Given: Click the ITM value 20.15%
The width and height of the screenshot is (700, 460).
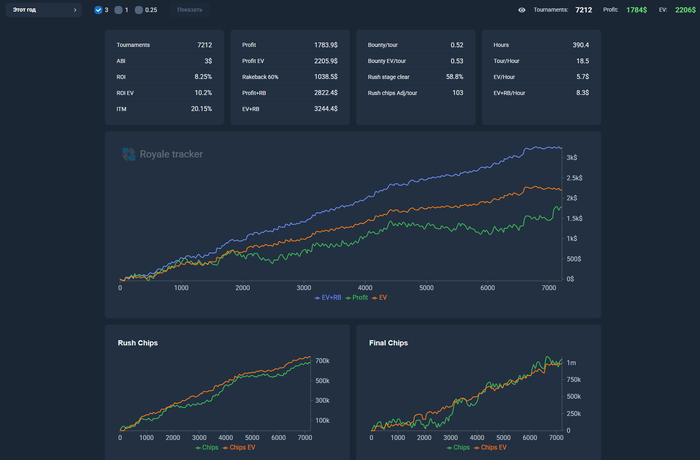Looking at the screenshot, I should pos(201,109).
